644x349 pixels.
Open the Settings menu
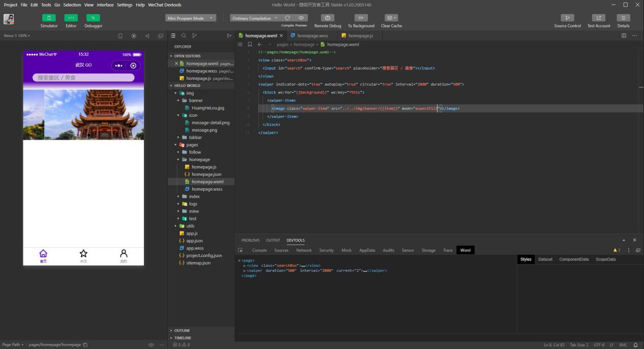click(x=125, y=5)
